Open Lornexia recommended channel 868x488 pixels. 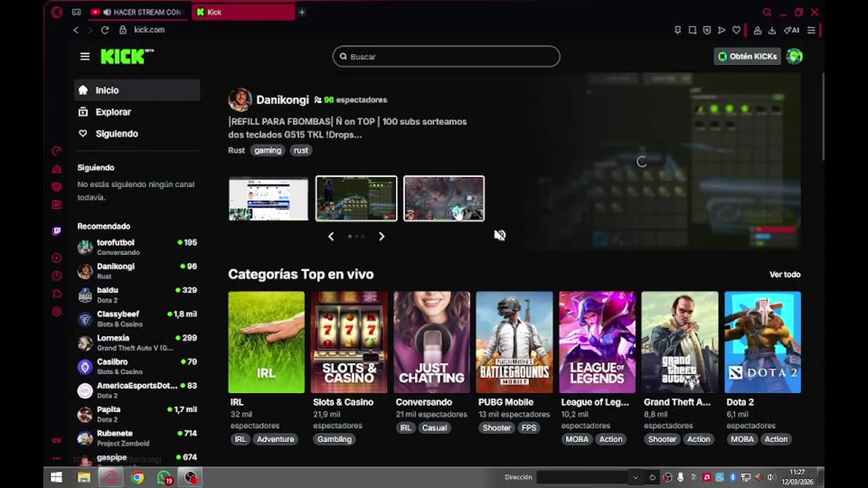click(x=137, y=342)
